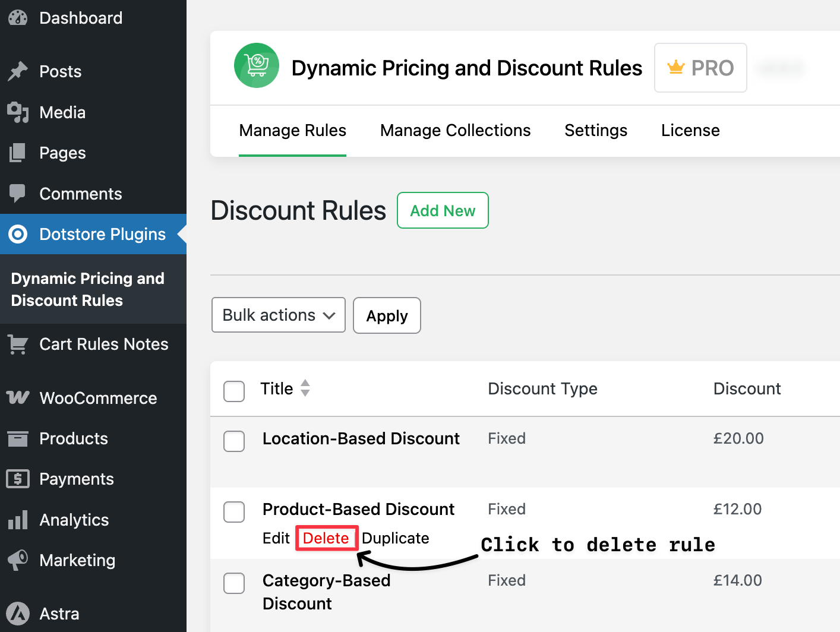Click the Pages document icon
840x632 pixels.
point(18,153)
